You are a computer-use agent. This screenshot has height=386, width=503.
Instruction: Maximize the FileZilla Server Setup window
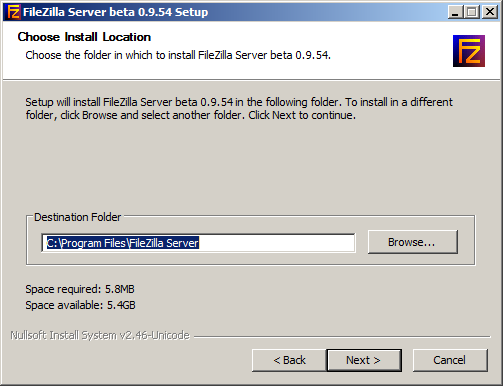pyautogui.click(x=472, y=12)
